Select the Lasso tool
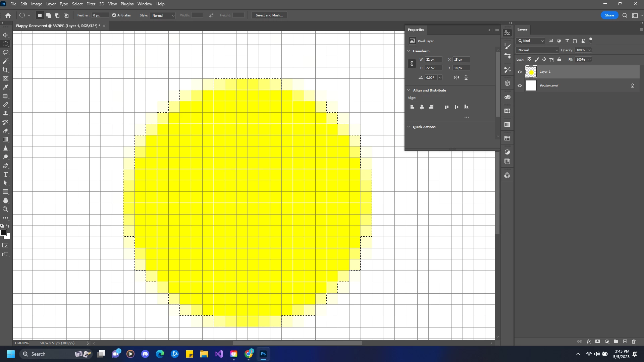The height and width of the screenshot is (362, 644). point(6,53)
